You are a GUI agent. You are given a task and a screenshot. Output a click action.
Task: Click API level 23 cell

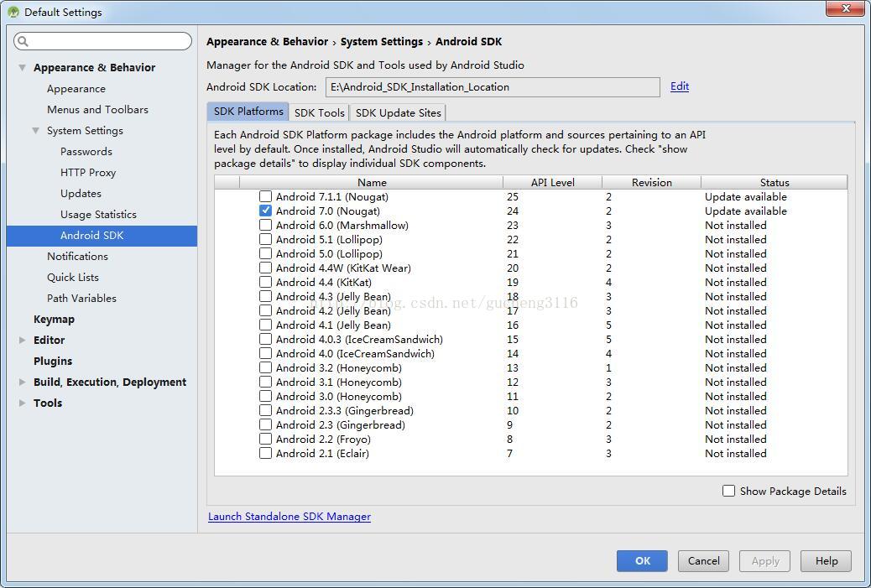[512, 225]
